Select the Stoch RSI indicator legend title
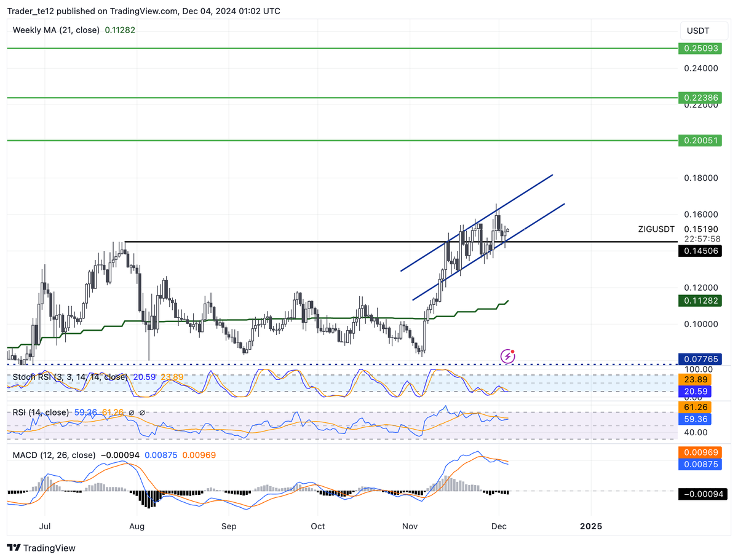 (x=71, y=377)
